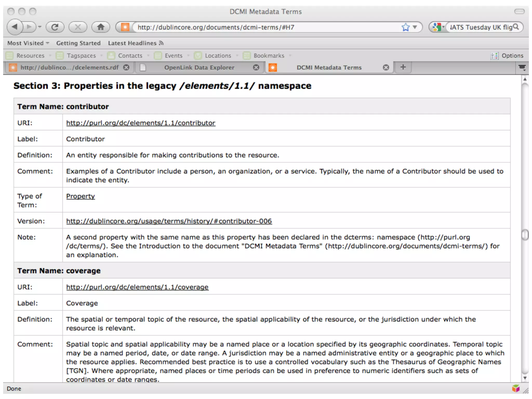Open the contributor purl.org URI link
Screen dimensions: 532x399
coord(141,123)
